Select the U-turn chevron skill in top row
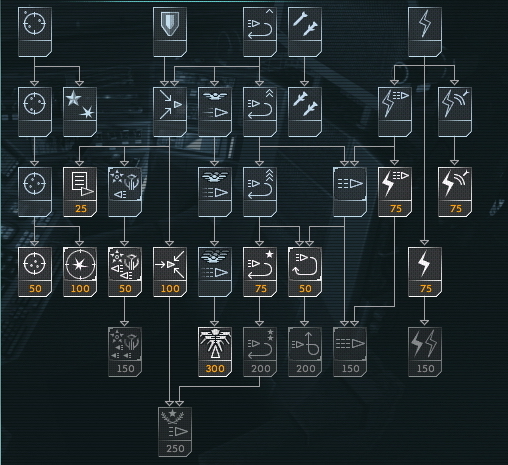The image size is (508, 465). click(x=260, y=32)
